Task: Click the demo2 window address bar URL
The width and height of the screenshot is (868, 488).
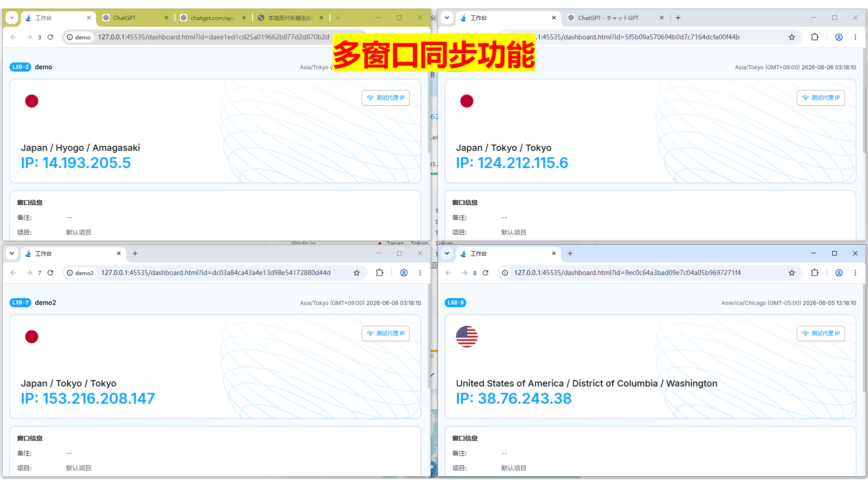Action: [216, 273]
